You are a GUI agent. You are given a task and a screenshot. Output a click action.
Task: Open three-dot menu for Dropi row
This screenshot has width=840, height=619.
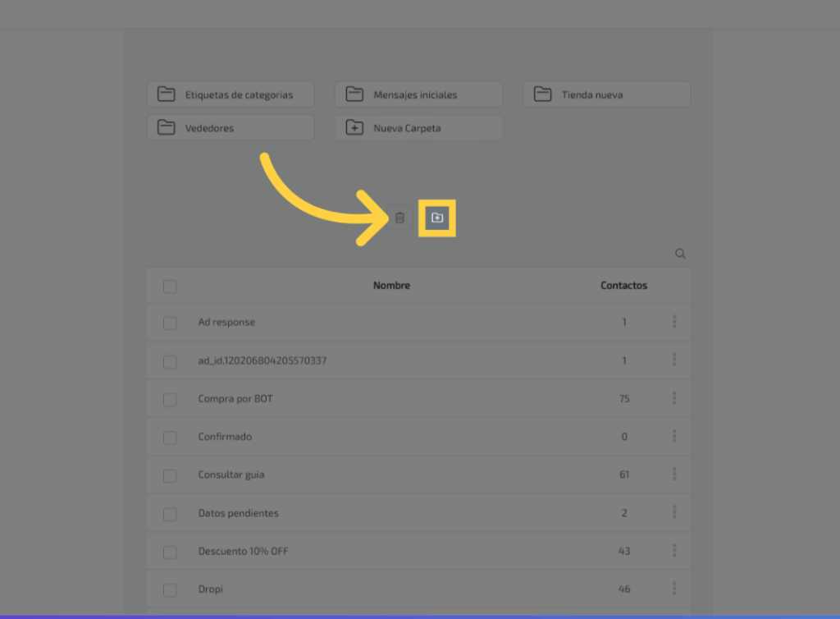click(674, 589)
